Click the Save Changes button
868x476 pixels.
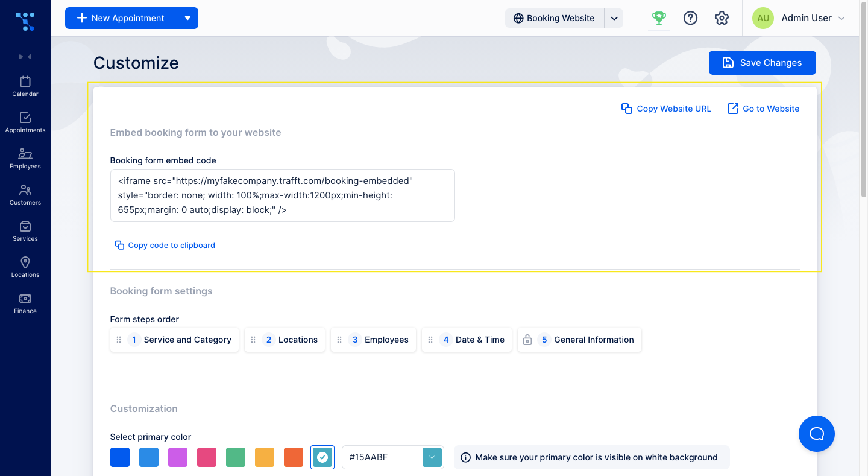(x=762, y=63)
